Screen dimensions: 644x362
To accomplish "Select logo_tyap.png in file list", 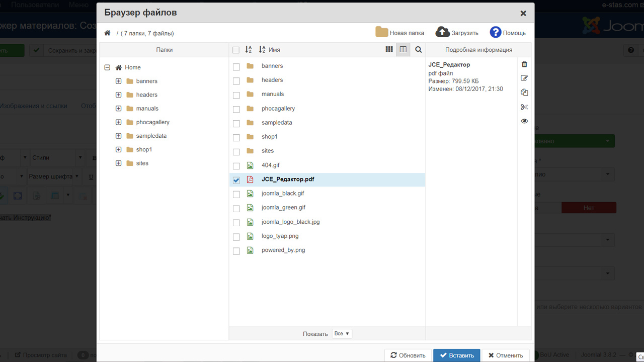I will coord(280,236).
